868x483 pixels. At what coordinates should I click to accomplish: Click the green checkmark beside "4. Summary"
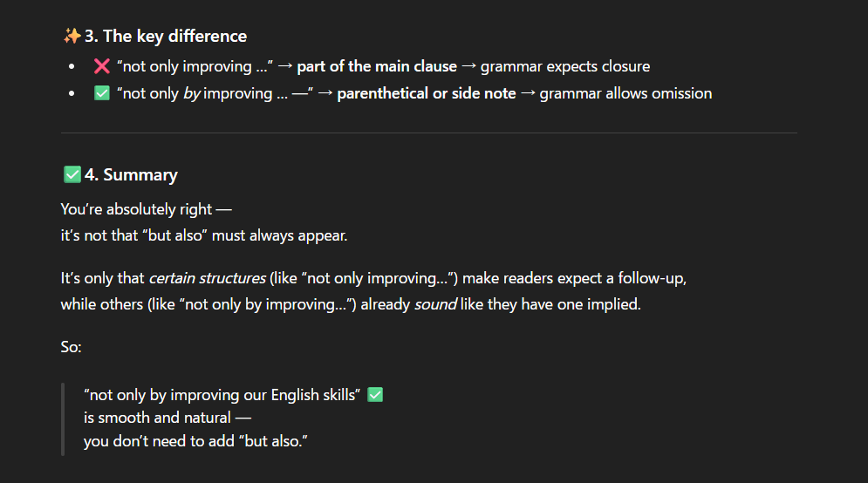pos(72,175)
